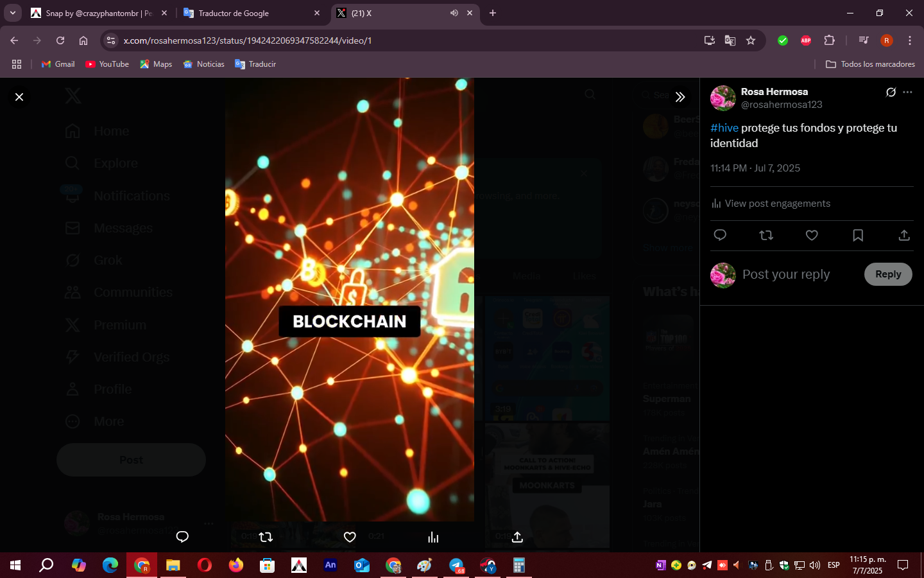Open the ABP Adblock Plus extension
Screen dimensions: 924x578
(806, 40)
